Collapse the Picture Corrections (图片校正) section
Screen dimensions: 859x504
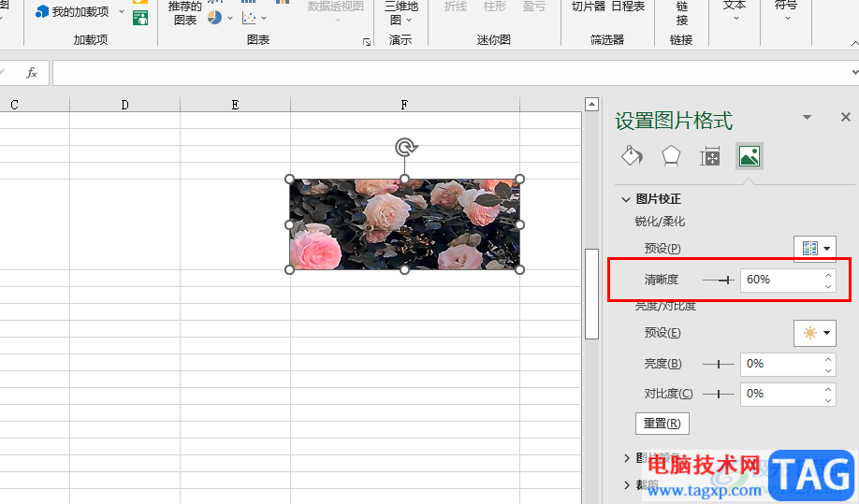click(626, 199)
